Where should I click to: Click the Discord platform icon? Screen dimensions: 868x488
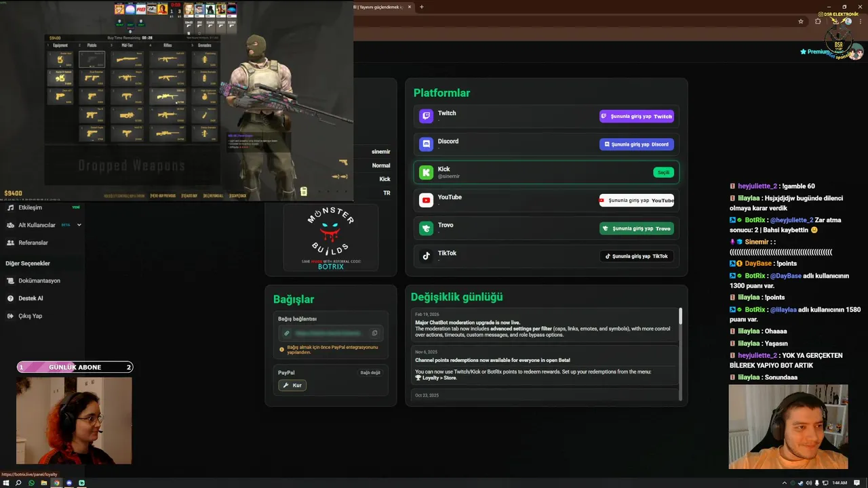[426, 144]
